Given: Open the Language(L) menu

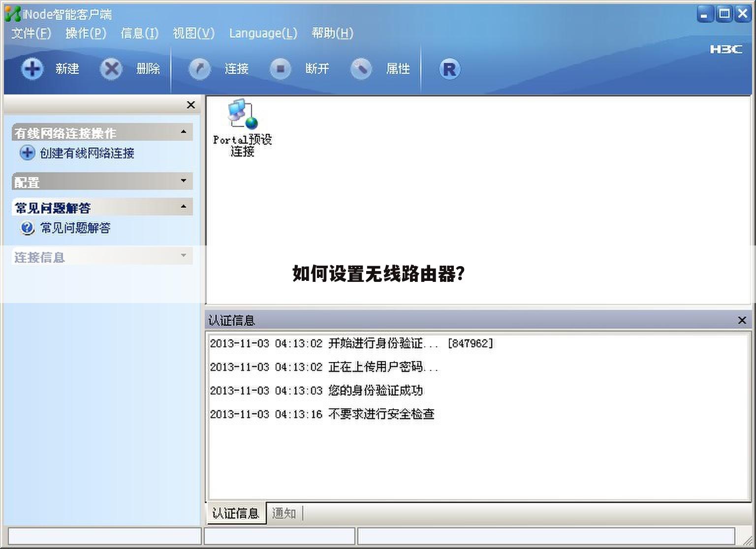Looking at the screenshot, I should pos(263,33).
